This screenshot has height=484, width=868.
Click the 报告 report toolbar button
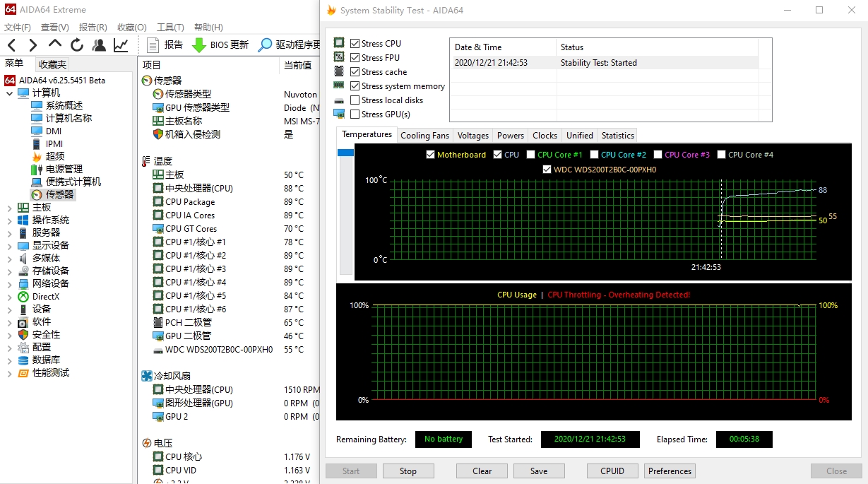tap(165, 45)
